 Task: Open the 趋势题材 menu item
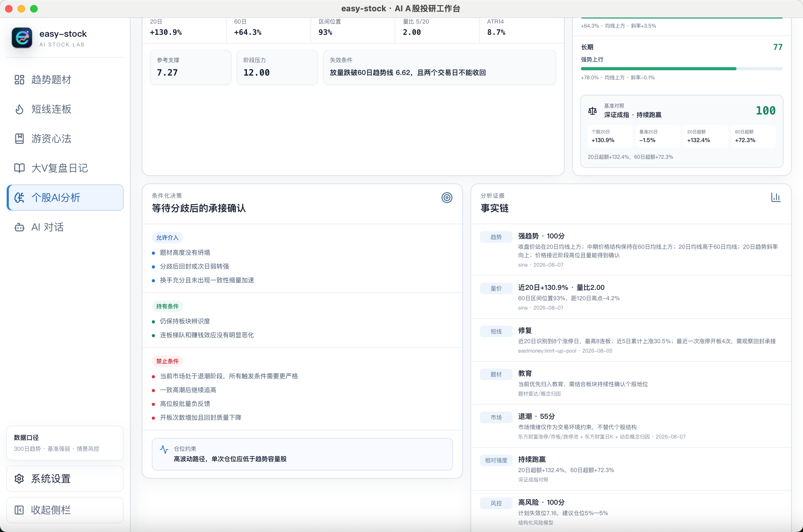(x=65, y=80)
